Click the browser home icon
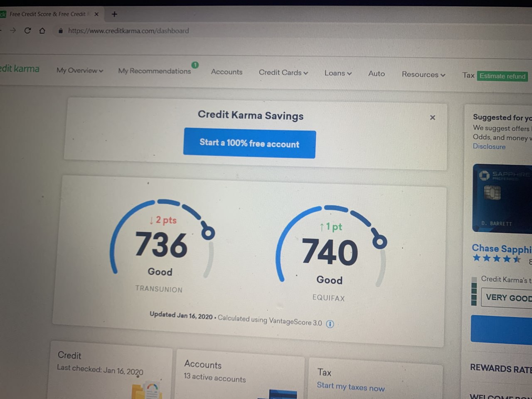This screenshot has height=399, width=532. point(42,30)
